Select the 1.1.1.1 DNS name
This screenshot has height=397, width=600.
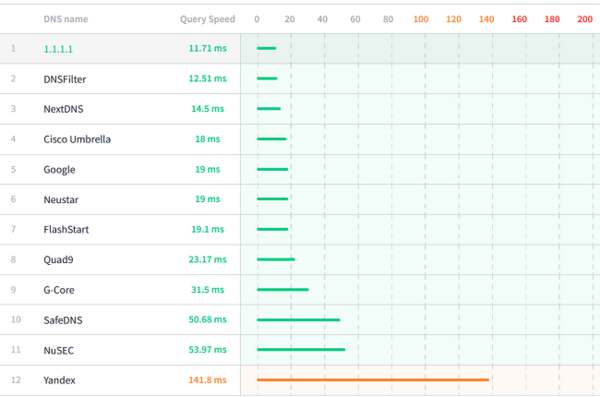[x=58, y=49]
